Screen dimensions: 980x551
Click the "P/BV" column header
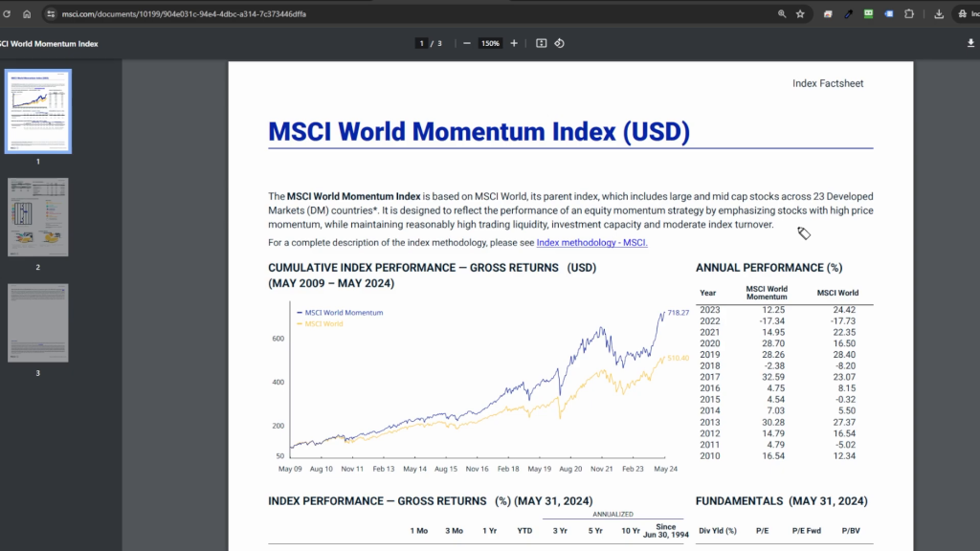pos(851,531)
